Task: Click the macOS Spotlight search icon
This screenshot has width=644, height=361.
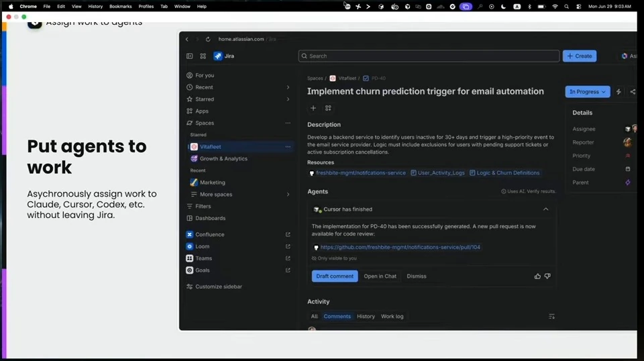Action: pos(566,7)
